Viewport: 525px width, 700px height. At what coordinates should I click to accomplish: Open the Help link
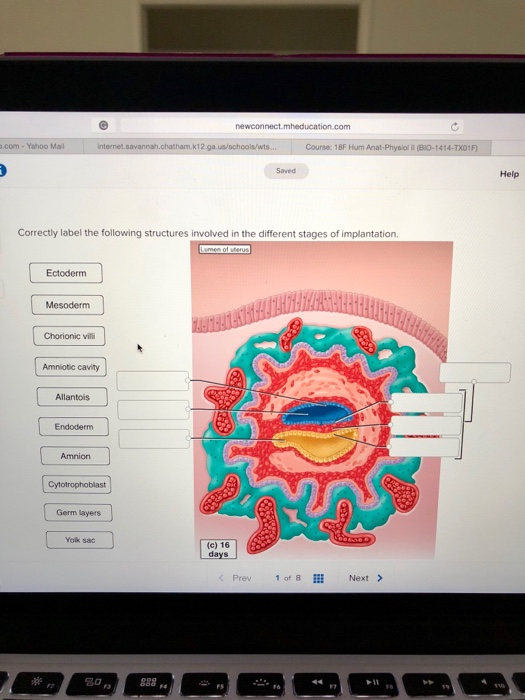click(509, 174)
